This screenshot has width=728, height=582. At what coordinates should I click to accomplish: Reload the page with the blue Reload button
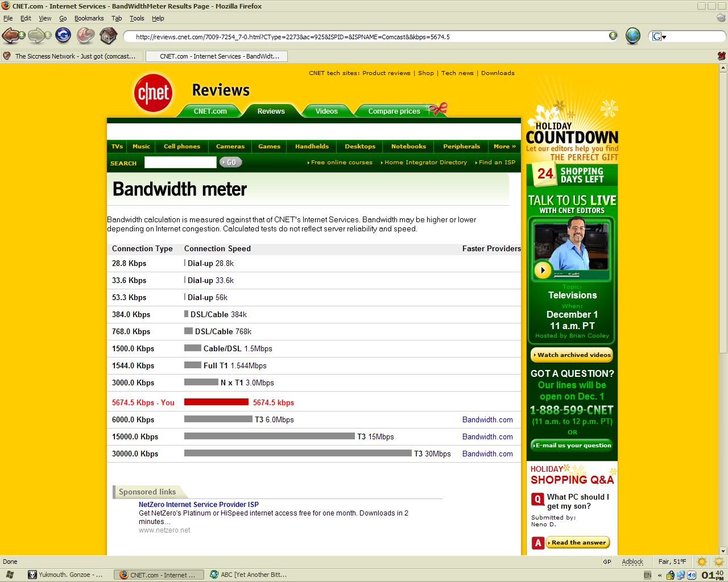coord(63,36)
